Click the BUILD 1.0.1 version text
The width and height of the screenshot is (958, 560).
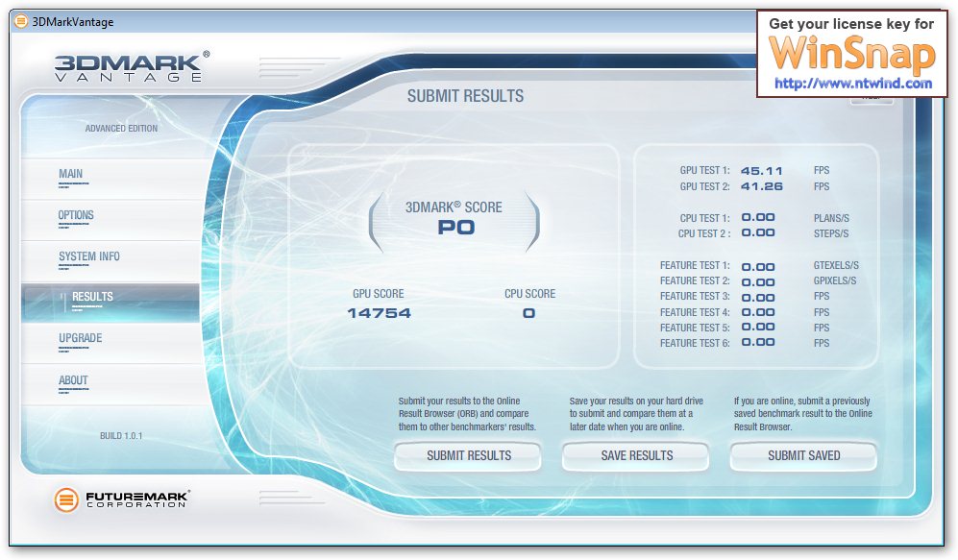tap(121, 436)
